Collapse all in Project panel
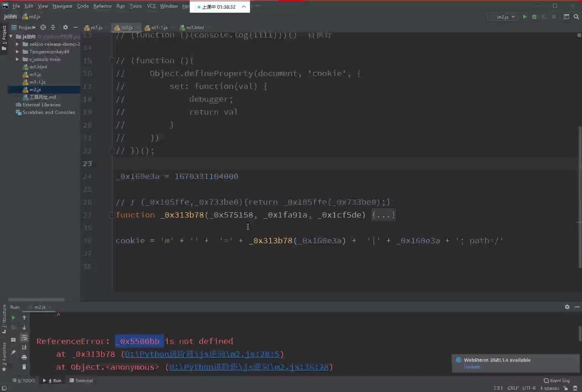The height and width of the screenshot is (392, 582). [x=53, y=27]
